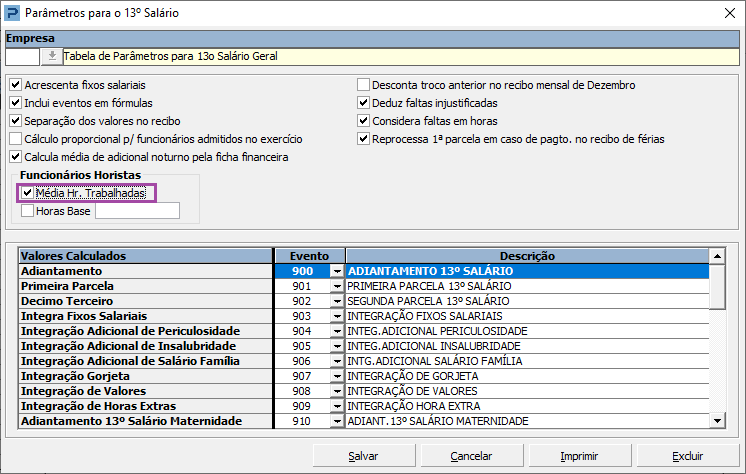Screen dimensions: 746x474
Task: Enable the Horas Base checkbox
Action: pos(28,211)
